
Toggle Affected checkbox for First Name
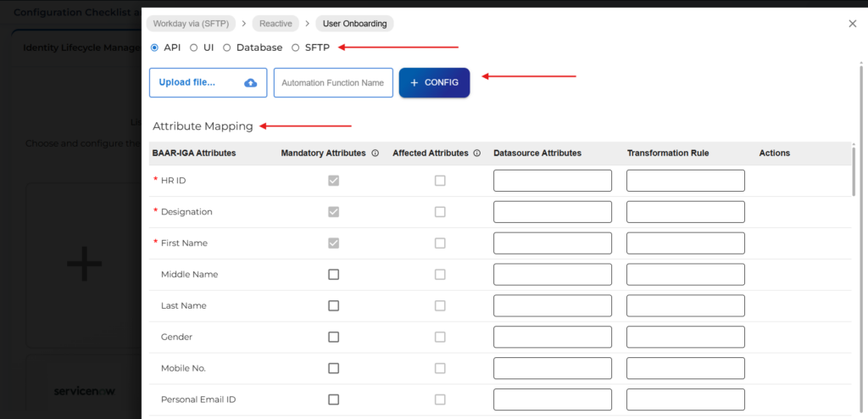[x=440, y=243]
